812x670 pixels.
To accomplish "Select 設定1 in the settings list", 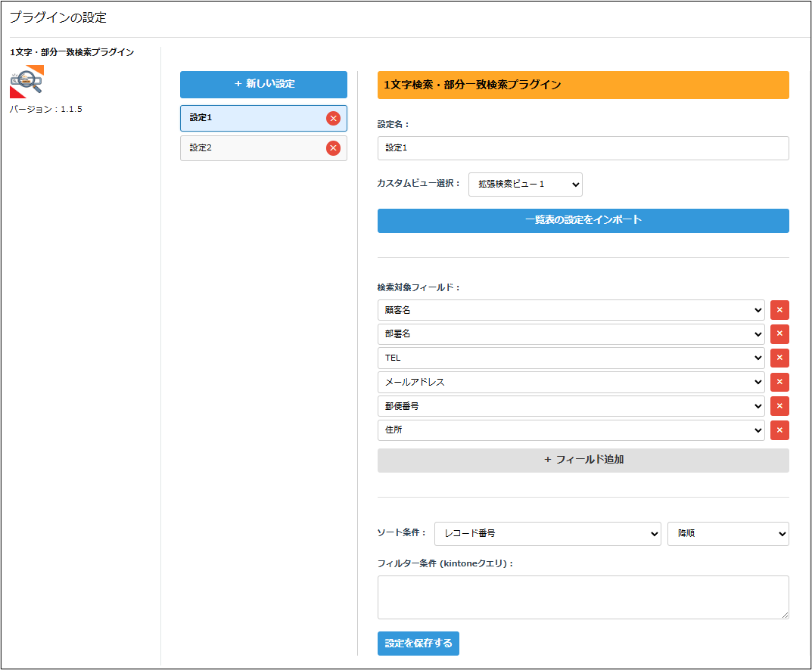I will tap(250, 118).
